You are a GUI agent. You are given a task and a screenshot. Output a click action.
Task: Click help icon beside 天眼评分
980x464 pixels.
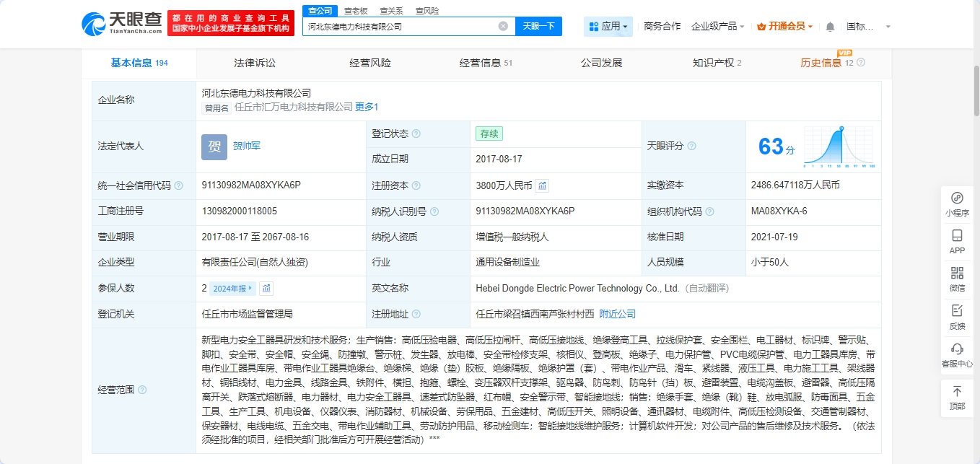click(692, 146)
